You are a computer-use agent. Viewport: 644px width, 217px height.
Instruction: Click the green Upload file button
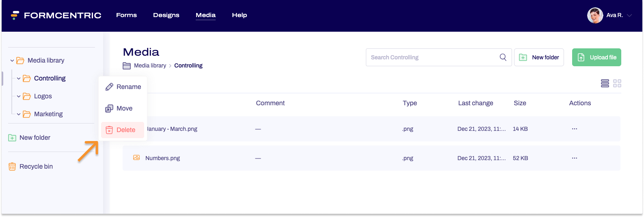coord(596,57)
